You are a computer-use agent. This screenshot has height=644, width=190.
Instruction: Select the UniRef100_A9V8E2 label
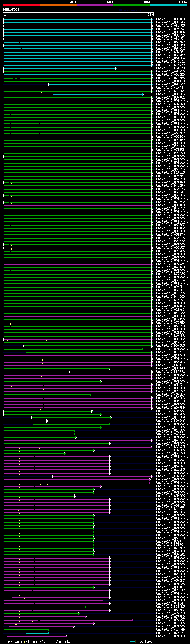click(170, 339)
